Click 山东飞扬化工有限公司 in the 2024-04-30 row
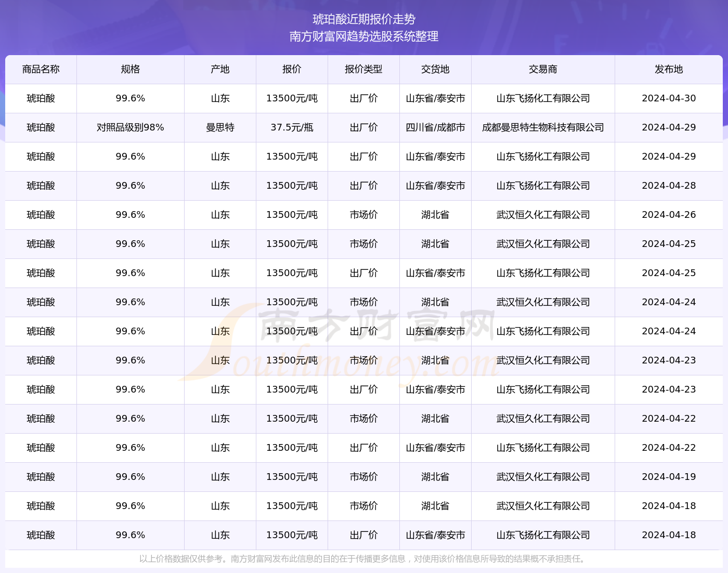Image resolution: width=728 pixels, height=573 pixels. coord(543,98)
